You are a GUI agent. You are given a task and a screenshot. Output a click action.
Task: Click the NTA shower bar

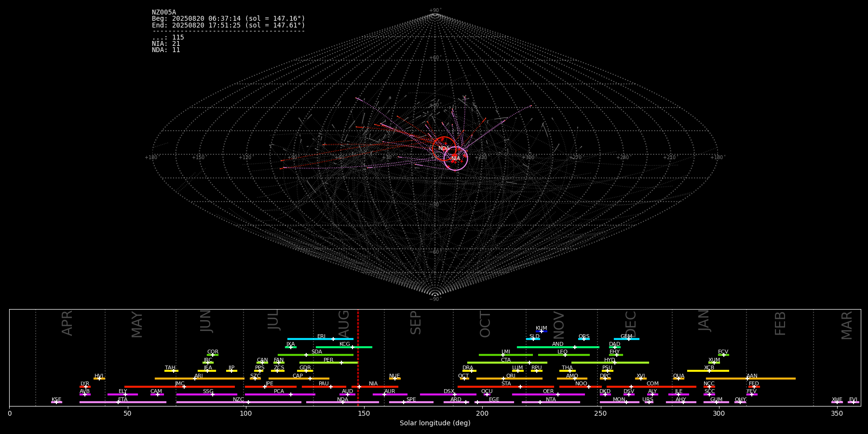click(x=551, y=402)
